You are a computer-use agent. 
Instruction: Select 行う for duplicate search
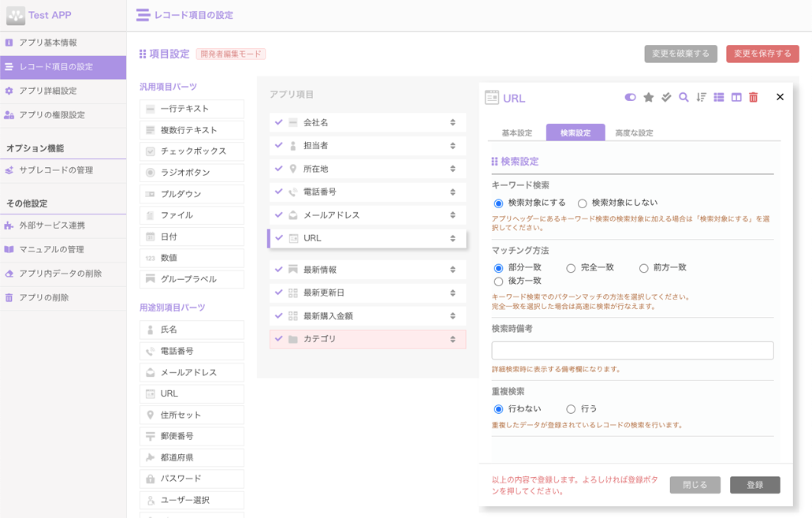[x=571, y=409]
